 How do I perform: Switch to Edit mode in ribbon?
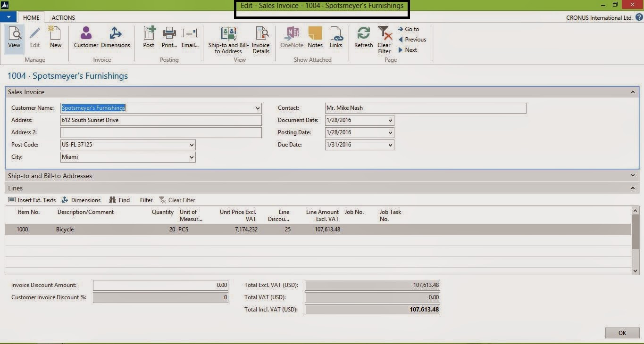point(35,38)
